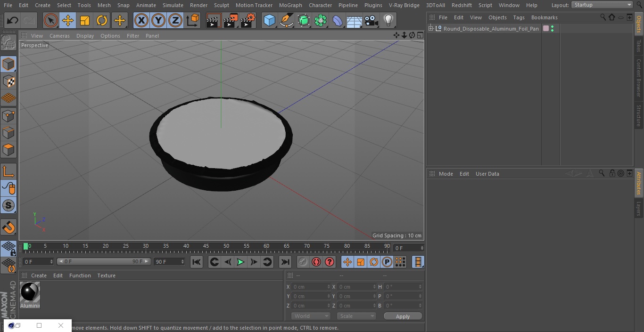The width and height of the screenshot is (644, 332).
Task: Activate the Rotate tool
Action: (102, 20)
